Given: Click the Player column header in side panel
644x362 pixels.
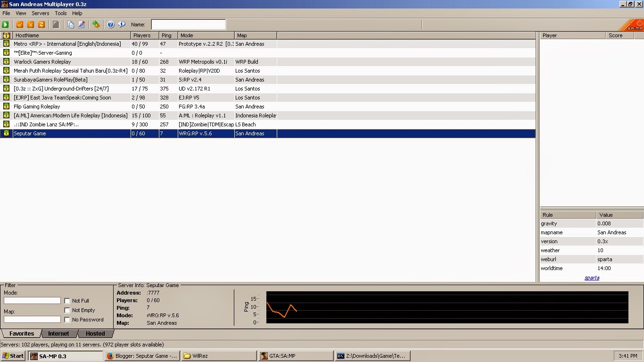Looking at the screenshot, I should tap(573, 35).
